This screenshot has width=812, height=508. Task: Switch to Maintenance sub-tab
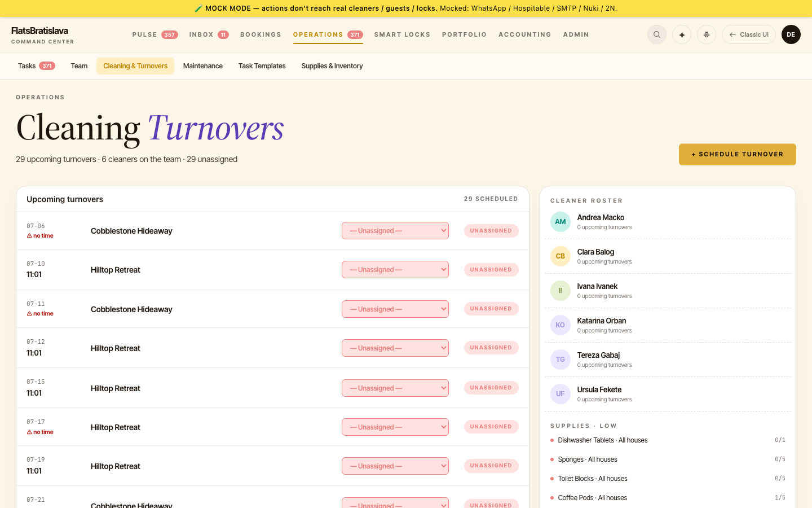coord(203,66)
